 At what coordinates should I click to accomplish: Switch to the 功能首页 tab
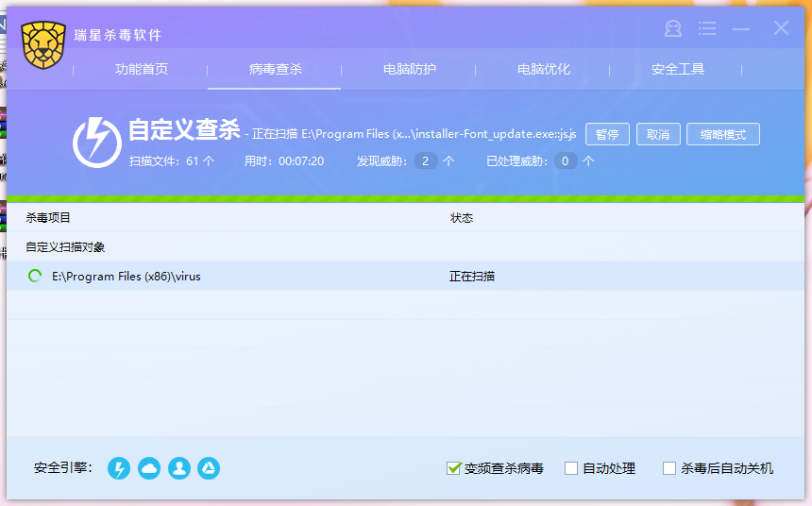[142, 70]
